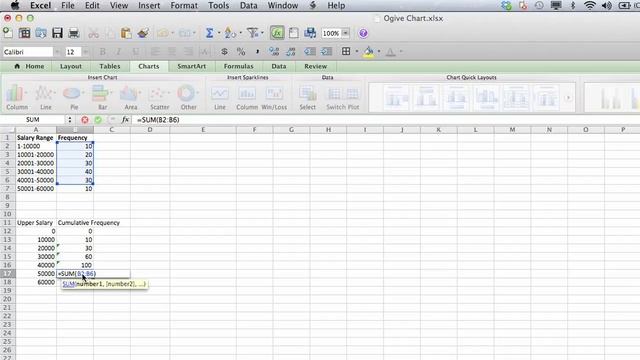The image size is (640, 360).
Task: Click the Print icon
Action: tap(73, 33)
